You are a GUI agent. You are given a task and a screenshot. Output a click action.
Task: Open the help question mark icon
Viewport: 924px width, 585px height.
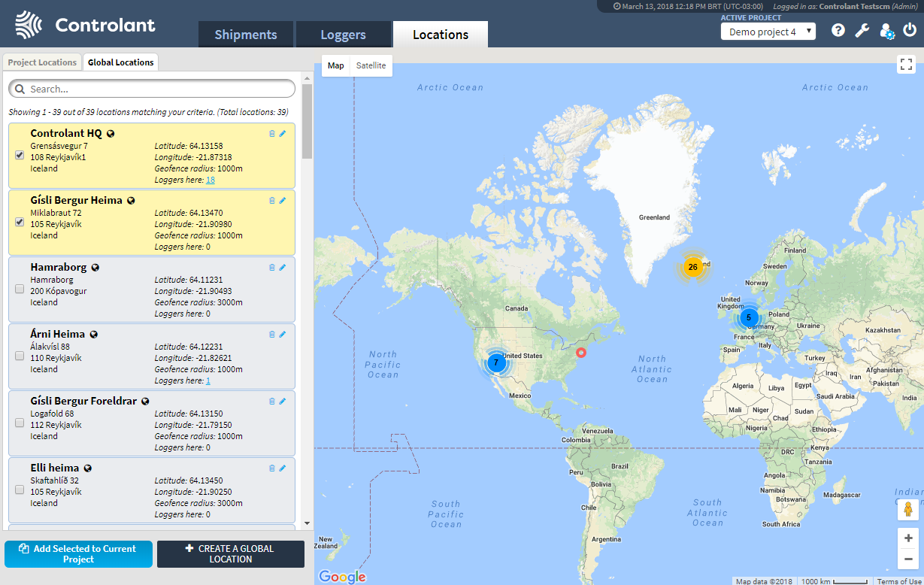click(838, 30)
